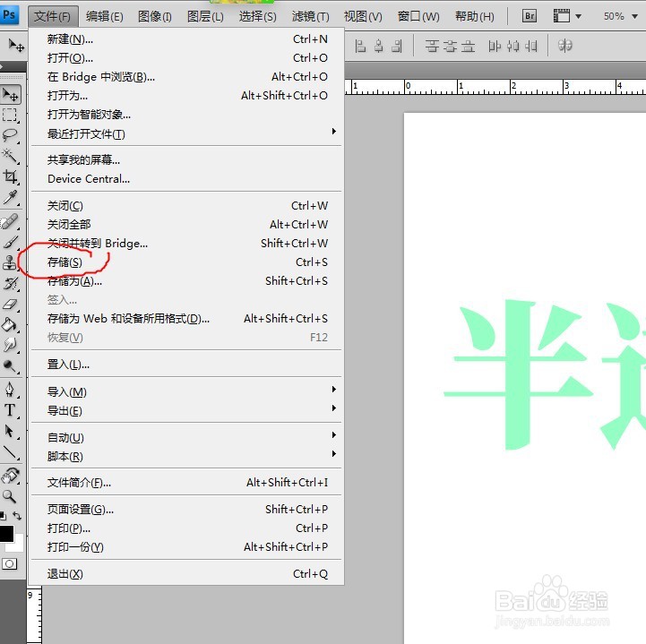Choose Device Central... menu entry
The height and width of the screenshot is (644, 646).
(x=186, y=179)
